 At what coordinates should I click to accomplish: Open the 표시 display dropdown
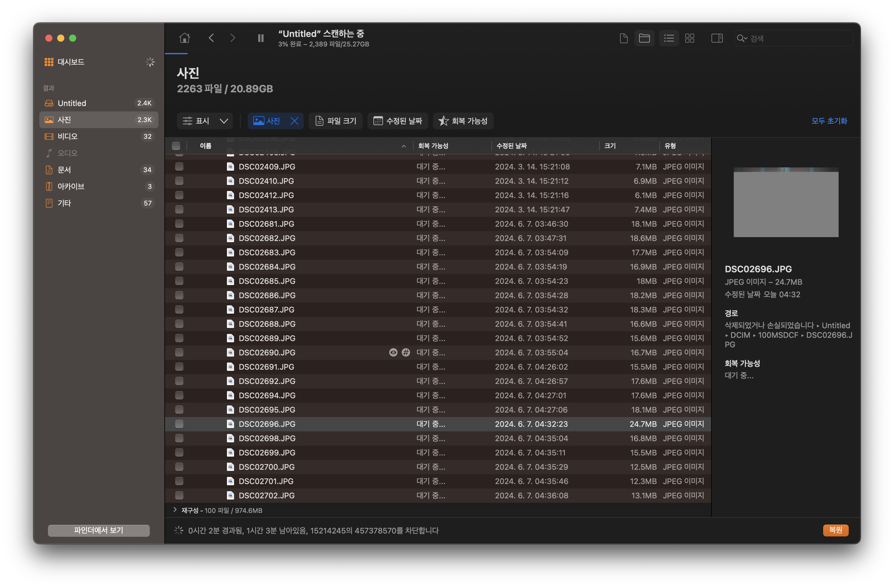coord(205,121)
